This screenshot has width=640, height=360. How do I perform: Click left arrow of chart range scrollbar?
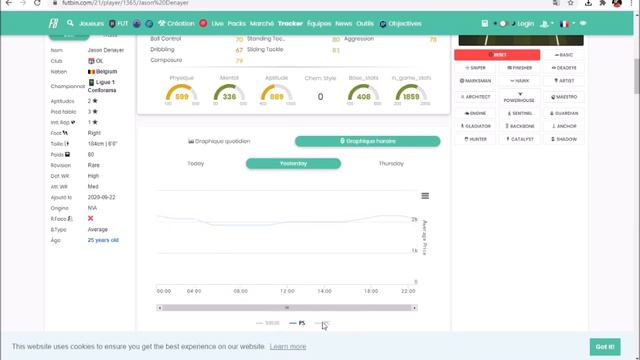tap(160, 308)
